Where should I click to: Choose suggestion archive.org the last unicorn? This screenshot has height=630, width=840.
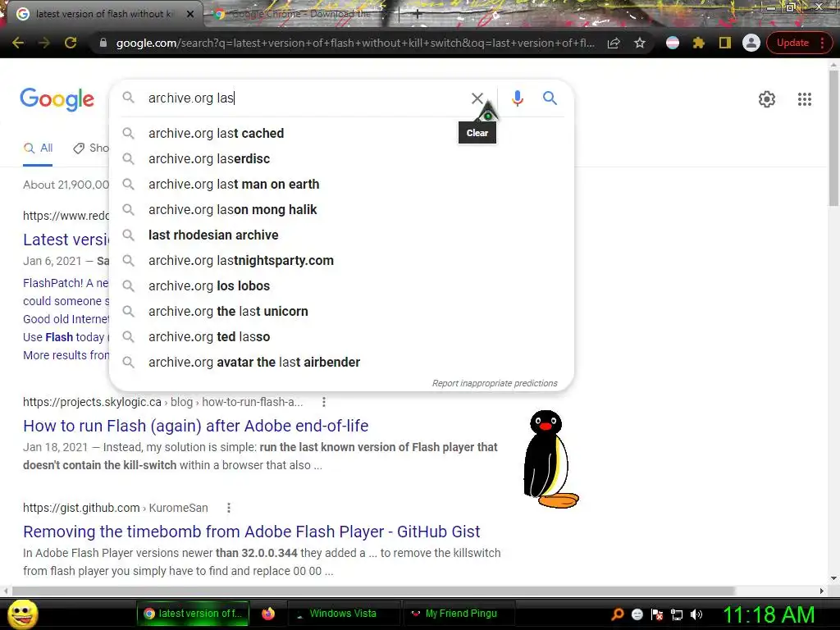click(x=341, y=311)
